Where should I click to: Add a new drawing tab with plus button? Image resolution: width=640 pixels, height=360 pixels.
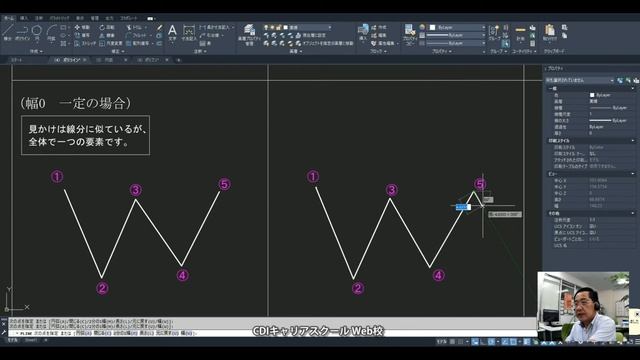pyautogui.click(x=178, y=60)
